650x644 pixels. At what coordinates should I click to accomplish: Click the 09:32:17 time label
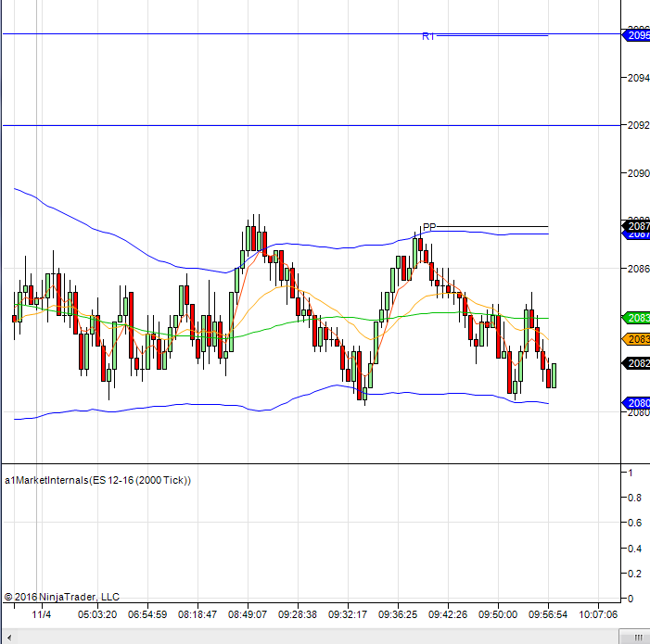tap(348, 614)
